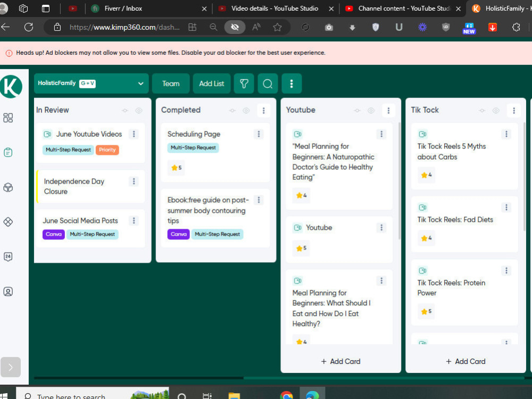Viewport: 532px width, 399px height.
Task: Expand the sidebar with arrow button
Action: pyautogui.click(x=11, y=367)
